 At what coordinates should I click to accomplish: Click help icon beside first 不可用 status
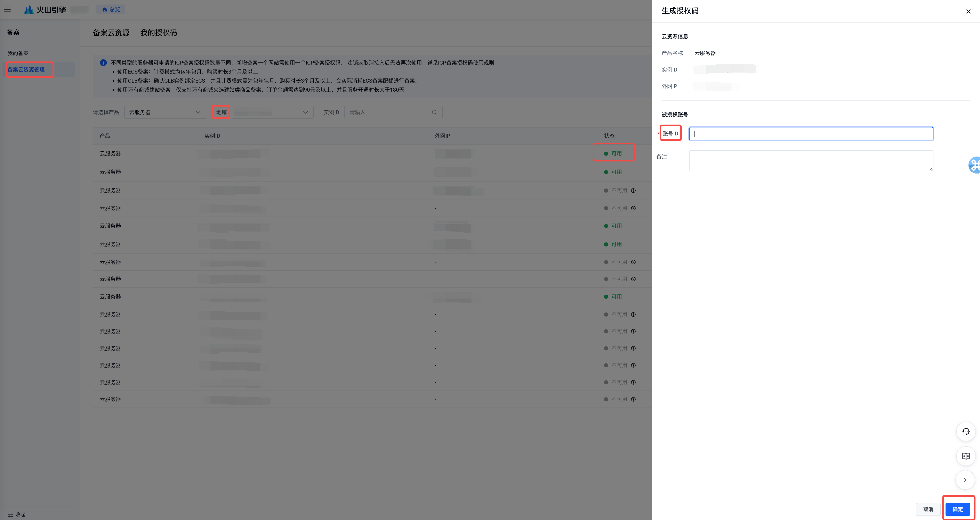coord(633,190)
